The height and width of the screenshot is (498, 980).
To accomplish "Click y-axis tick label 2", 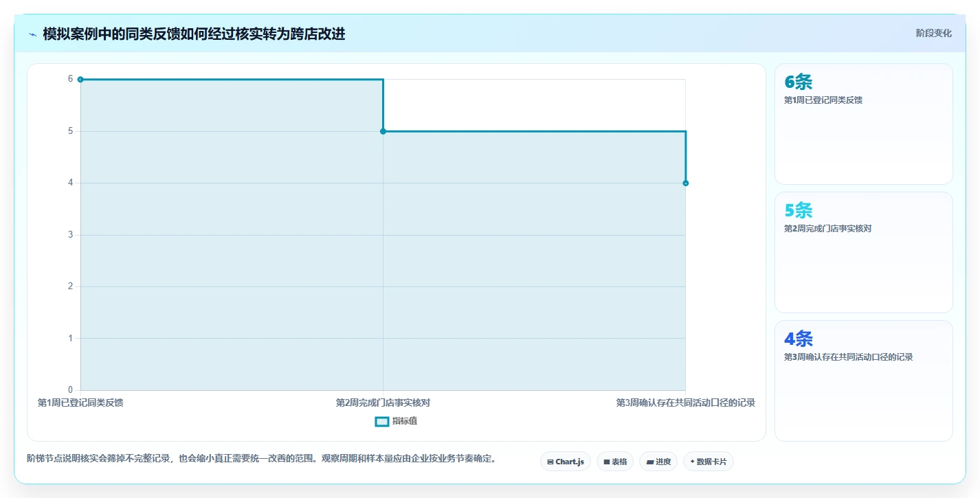I will coord(70,286).
